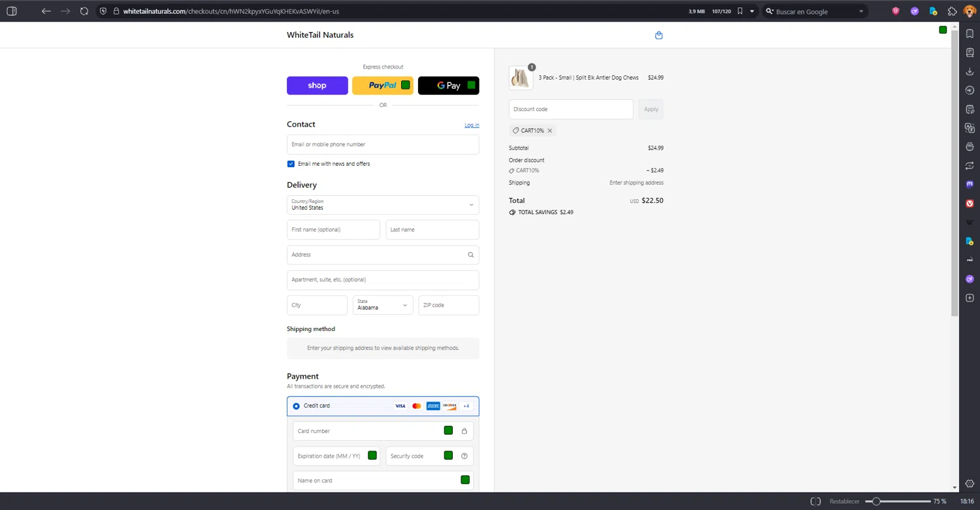Click the page scrollbar down arrow

[955, 487]
